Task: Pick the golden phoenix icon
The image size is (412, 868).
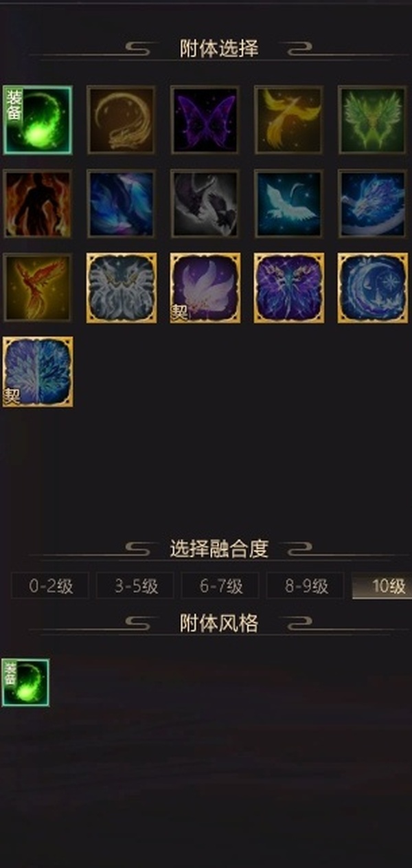Action: [288, 120]
